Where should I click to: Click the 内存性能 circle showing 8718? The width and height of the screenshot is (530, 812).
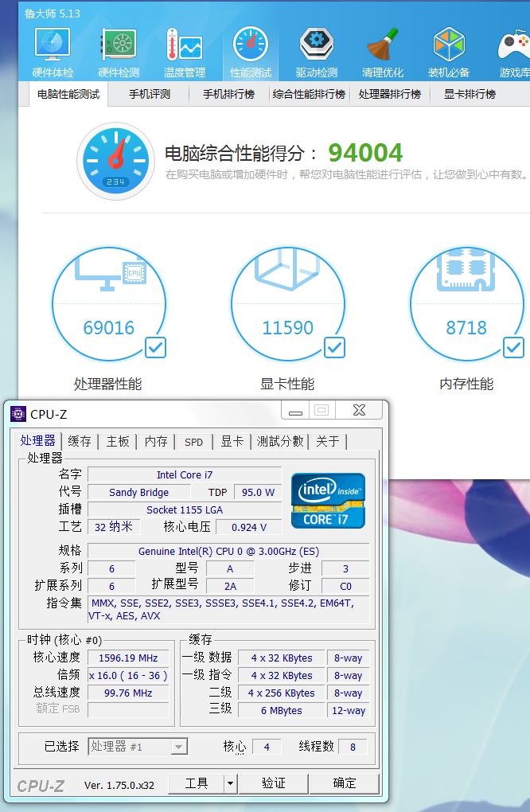[466, 304]
